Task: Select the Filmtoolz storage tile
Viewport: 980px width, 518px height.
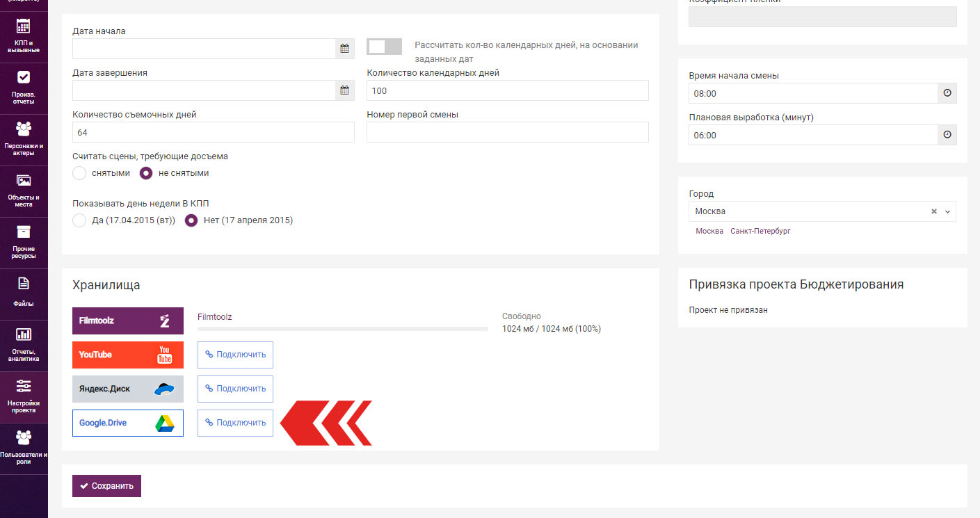Action: tap(128, 321)
